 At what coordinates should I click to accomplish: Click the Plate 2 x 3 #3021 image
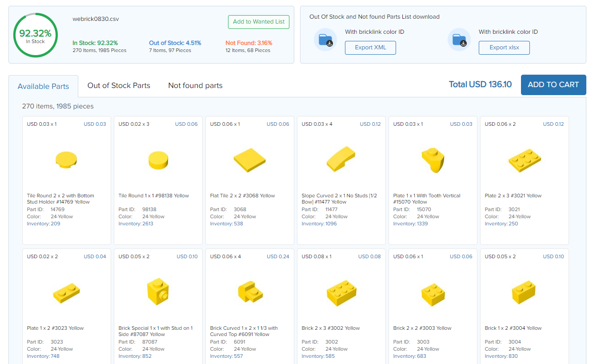tap(525, 160)
